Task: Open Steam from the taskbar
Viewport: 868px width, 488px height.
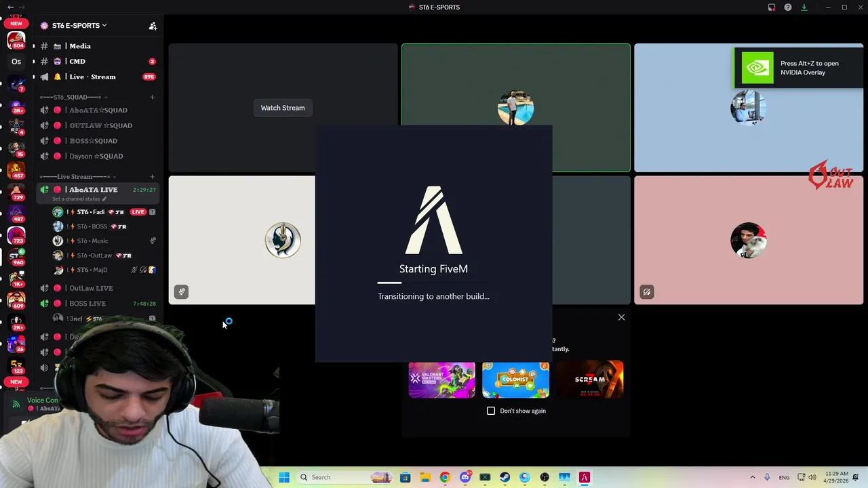Action: pos(505,477)
